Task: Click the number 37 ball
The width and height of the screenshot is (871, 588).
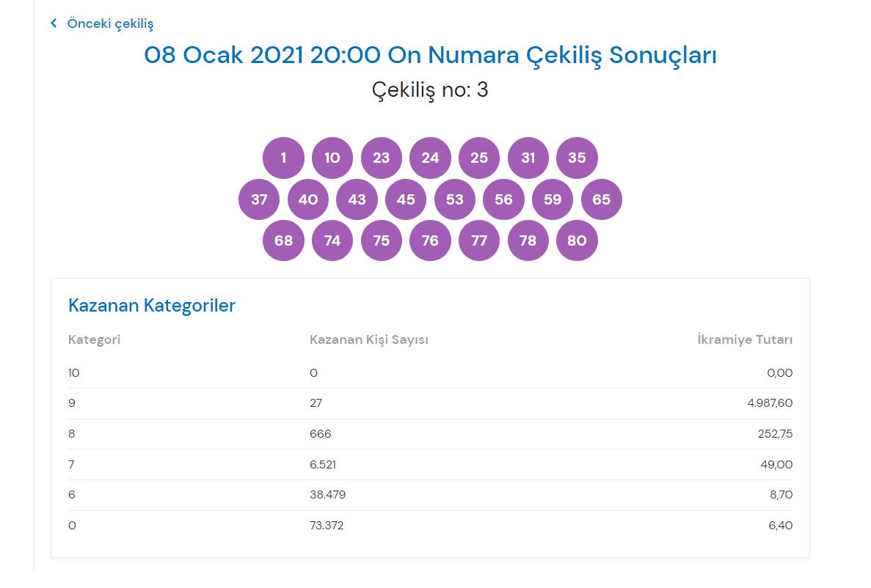Action: click(x=259, y=199)
